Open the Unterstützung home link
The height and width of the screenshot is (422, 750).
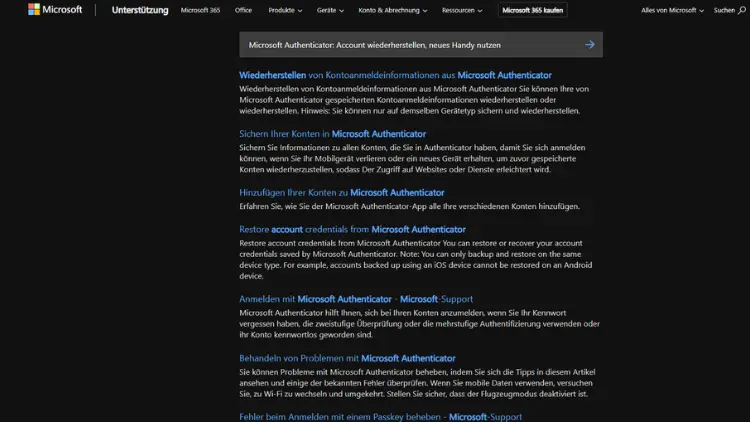pos(140,10)
